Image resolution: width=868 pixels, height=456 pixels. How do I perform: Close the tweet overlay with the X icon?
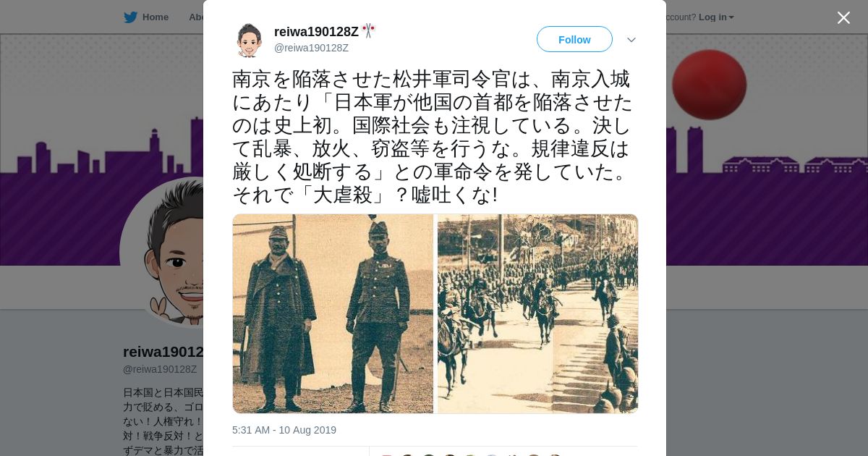tap(843, 17)
